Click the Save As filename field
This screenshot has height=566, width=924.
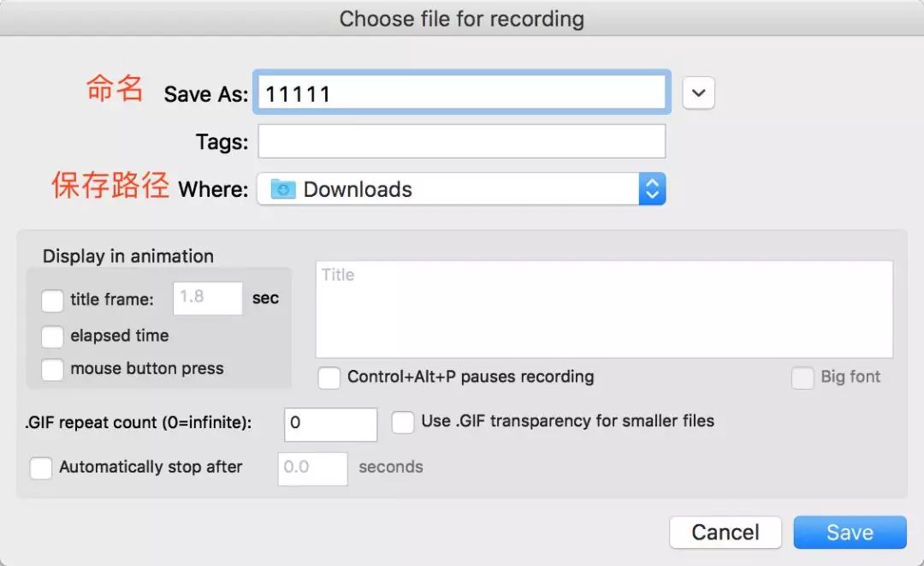(462, 92)
